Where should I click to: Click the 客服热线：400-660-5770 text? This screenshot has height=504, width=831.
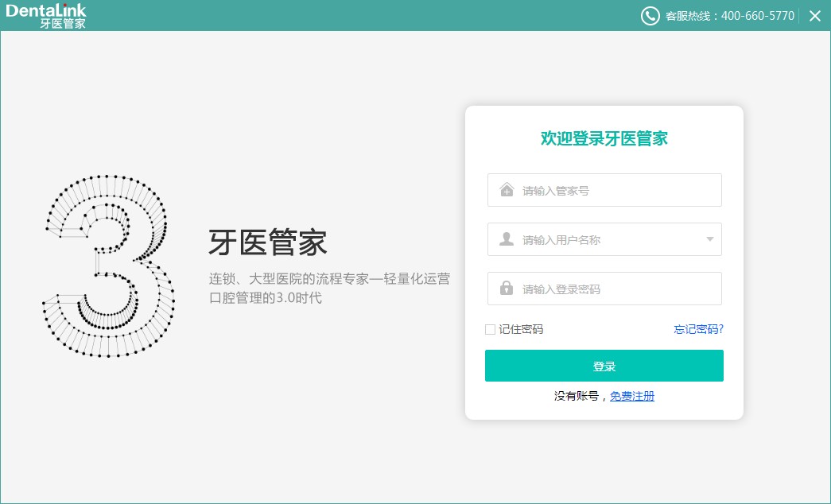tap(730, 16)
